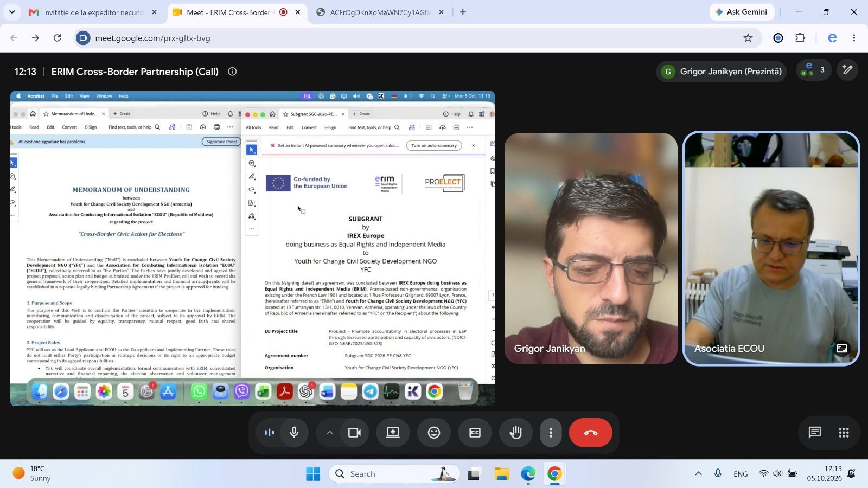The image size is (868, 488).
Task: Switch to the Invitație de la expeditor Gmail tab
Action: pyautogui.click(x=93, y=12)
